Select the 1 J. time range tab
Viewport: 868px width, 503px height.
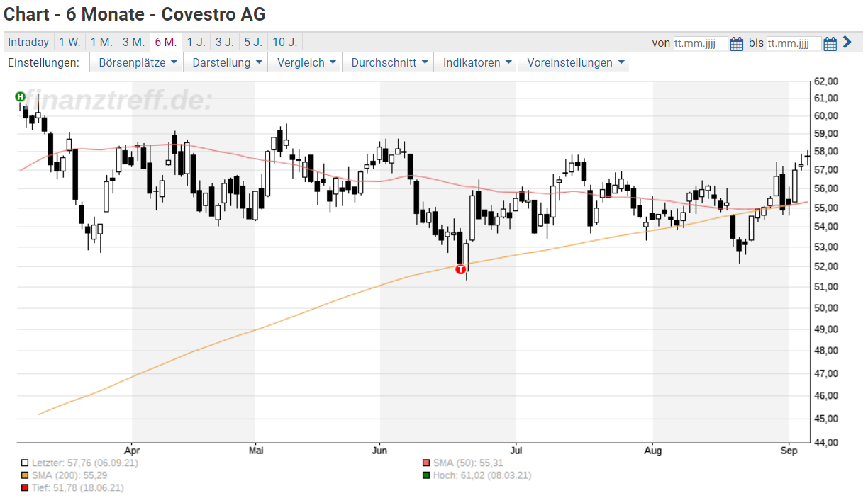coord(196,43)
